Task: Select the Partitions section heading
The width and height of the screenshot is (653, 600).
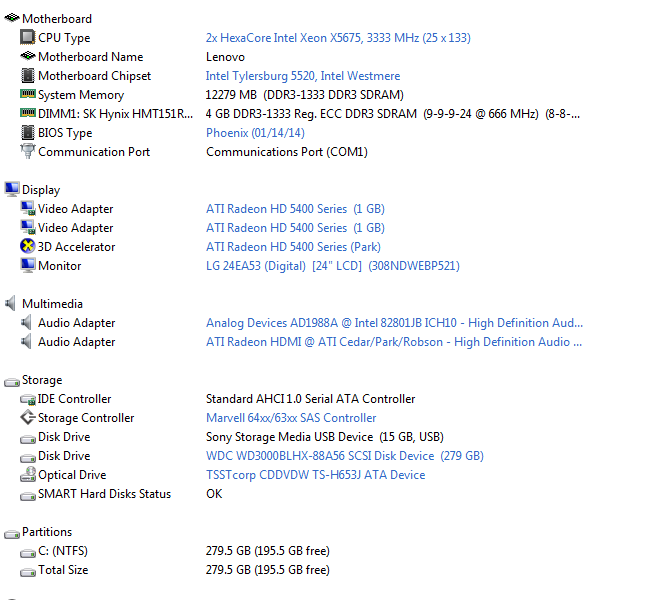Action: pyautogui.click(x=47, y=532)
